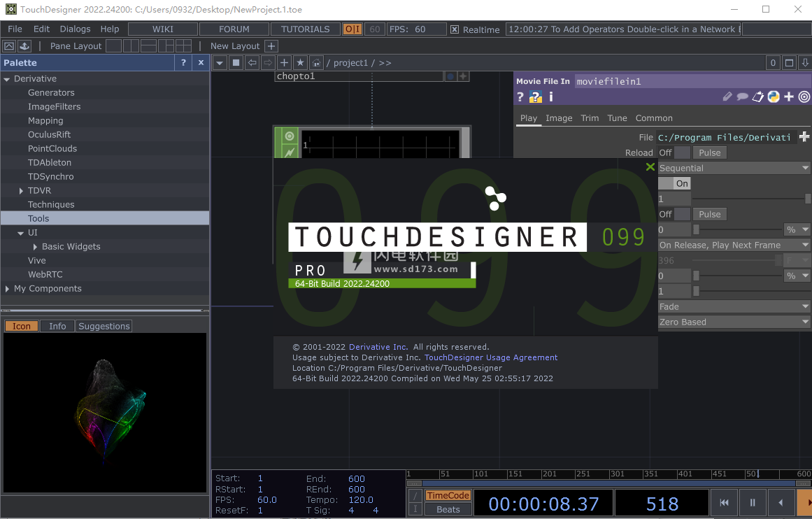Select the four-pane grid layout icon
The height and width of the screenshot is (519, 812).
point(183,46)
